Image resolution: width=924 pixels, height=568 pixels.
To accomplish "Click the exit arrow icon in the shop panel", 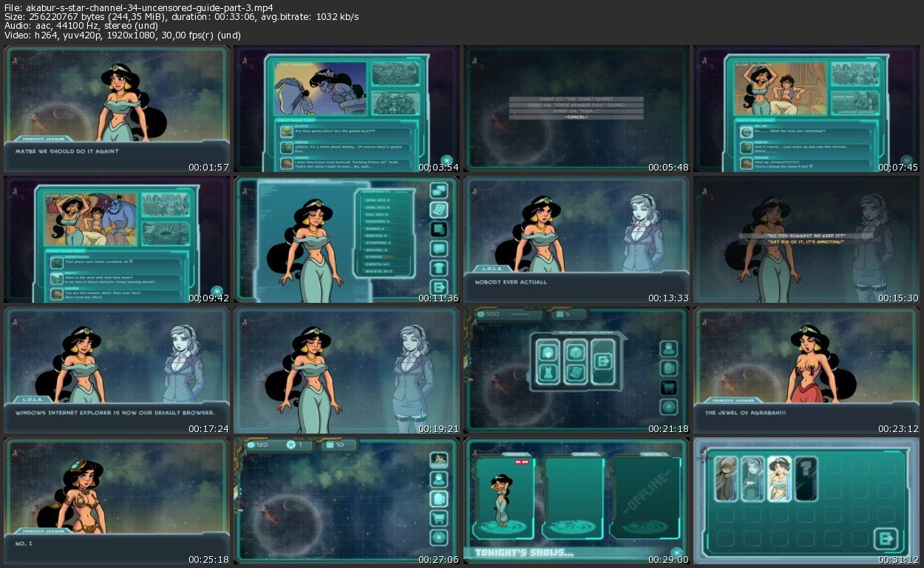I will click(x=603, y=361).
